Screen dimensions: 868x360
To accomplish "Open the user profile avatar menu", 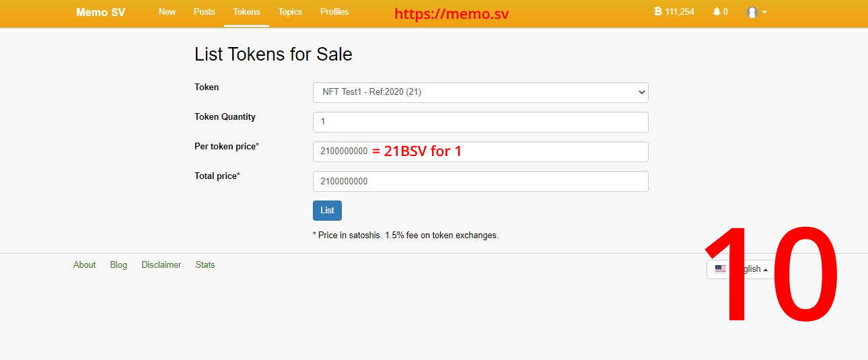I will point(752,12).
